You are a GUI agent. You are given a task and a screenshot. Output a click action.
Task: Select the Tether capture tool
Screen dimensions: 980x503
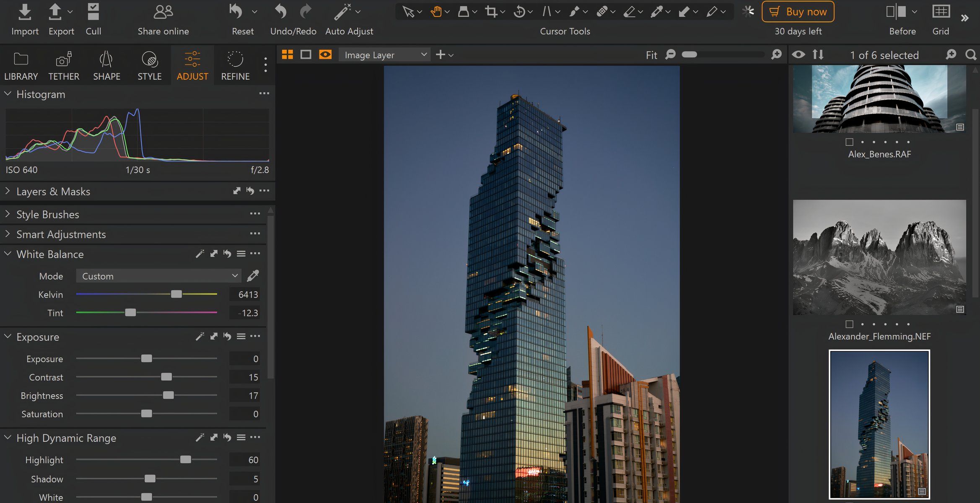point(63,64)
